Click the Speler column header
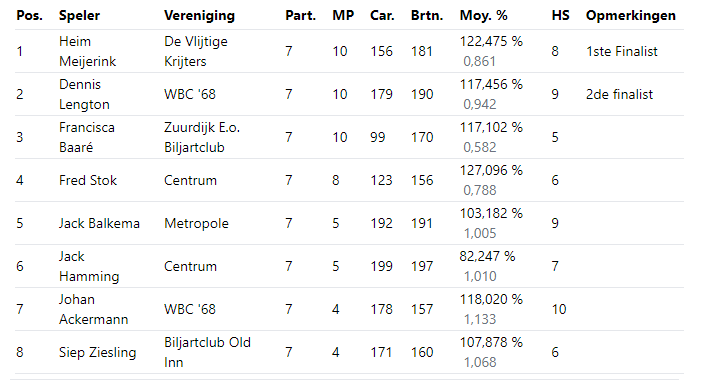701x386 pixels. pos(79,16)
